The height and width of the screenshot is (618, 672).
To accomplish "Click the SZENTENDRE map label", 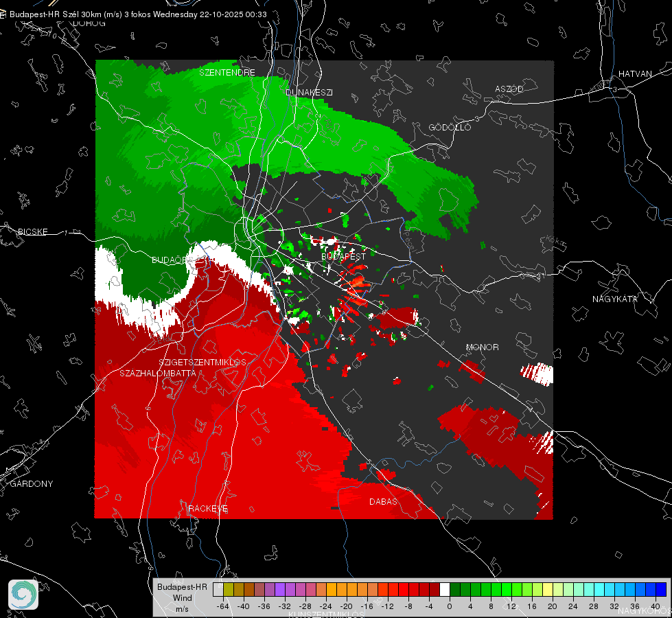I will click(x=227, y=73).
